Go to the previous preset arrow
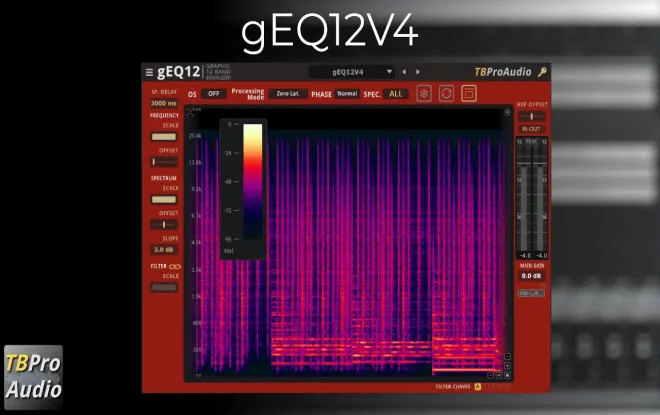Image resolution: width=660 pixels, height=415 pixels. point(404,72)
